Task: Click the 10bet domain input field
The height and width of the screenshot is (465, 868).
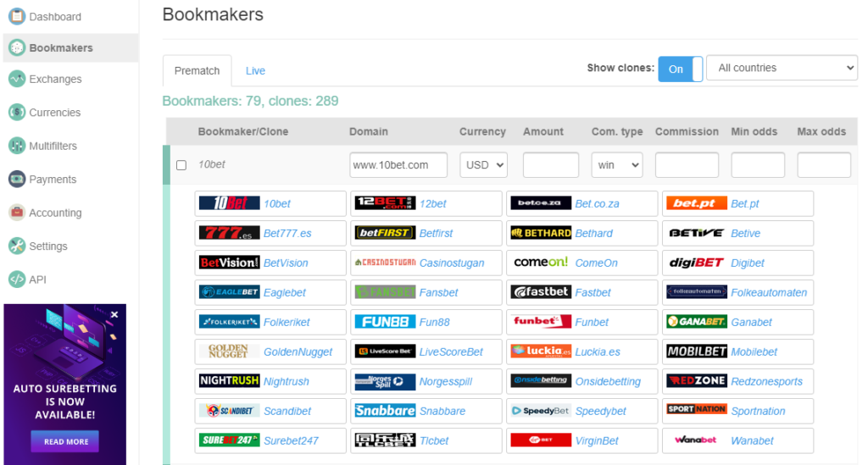Action: pyautogui.click(x=398, y=165)
